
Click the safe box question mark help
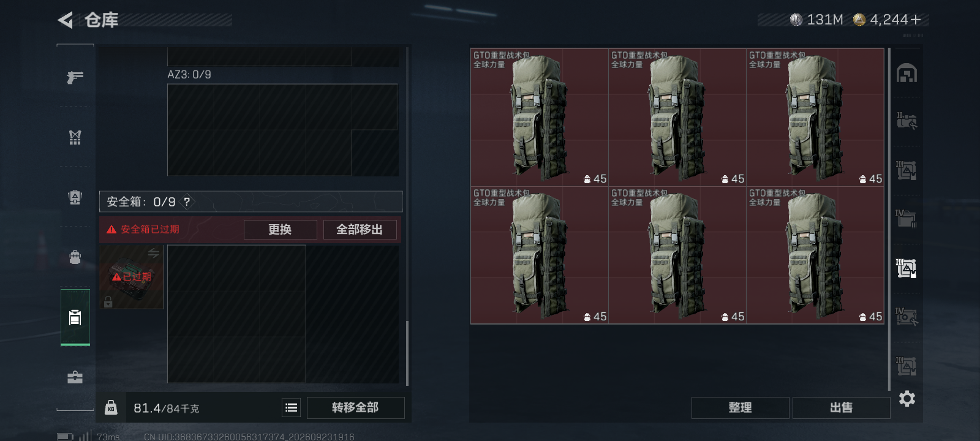pos(187,202)
